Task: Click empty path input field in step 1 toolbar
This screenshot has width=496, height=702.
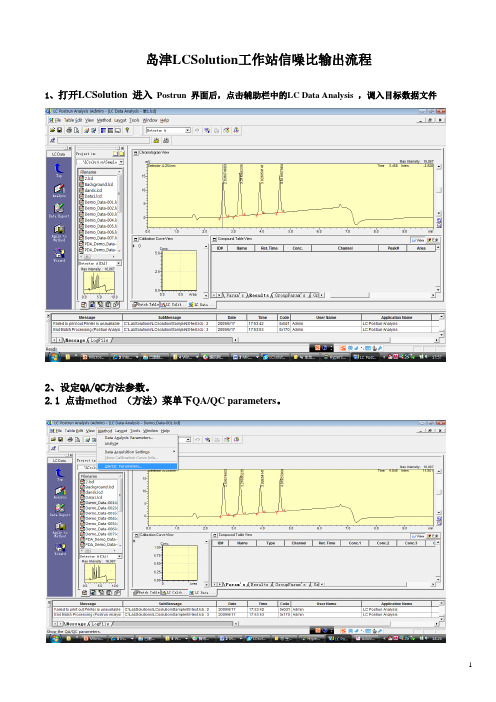Action: pos(103,141)
